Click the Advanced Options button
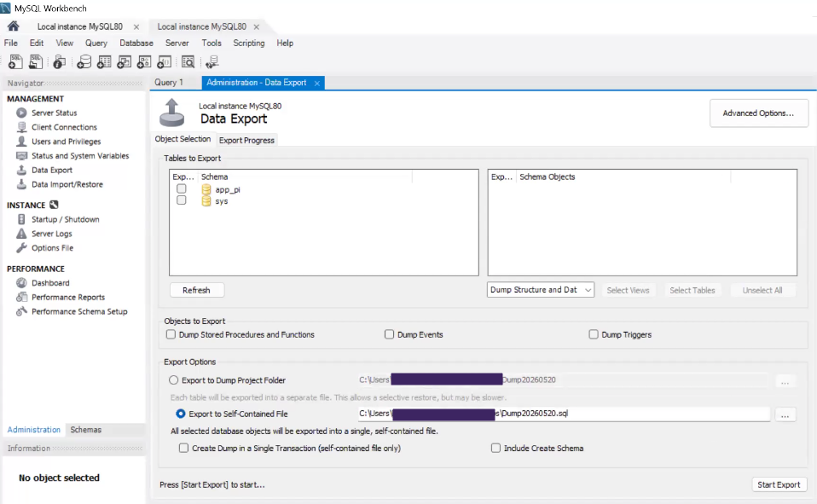Image resolution: width=817 pixels, height=504 pixels. point(759,113)
